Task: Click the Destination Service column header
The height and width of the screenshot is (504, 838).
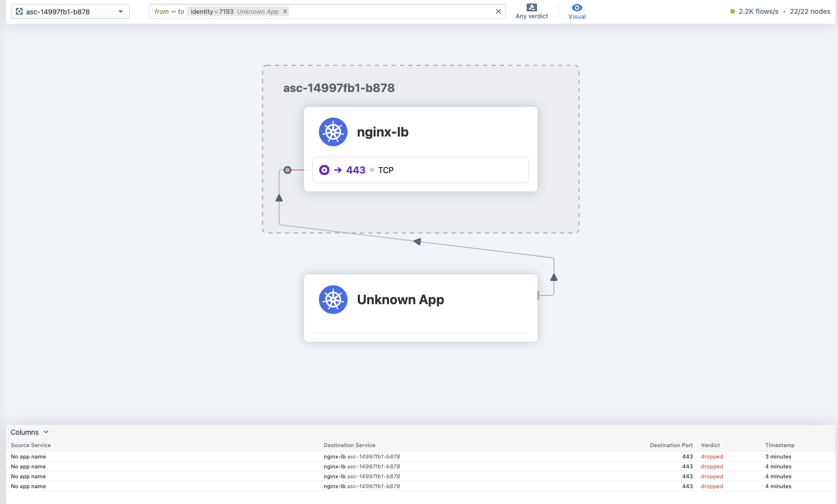Action: 349,445
